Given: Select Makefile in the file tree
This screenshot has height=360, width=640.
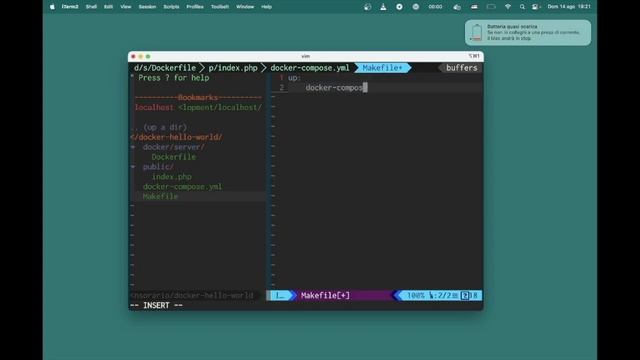Looking at the screenshot, I should 160,196.
